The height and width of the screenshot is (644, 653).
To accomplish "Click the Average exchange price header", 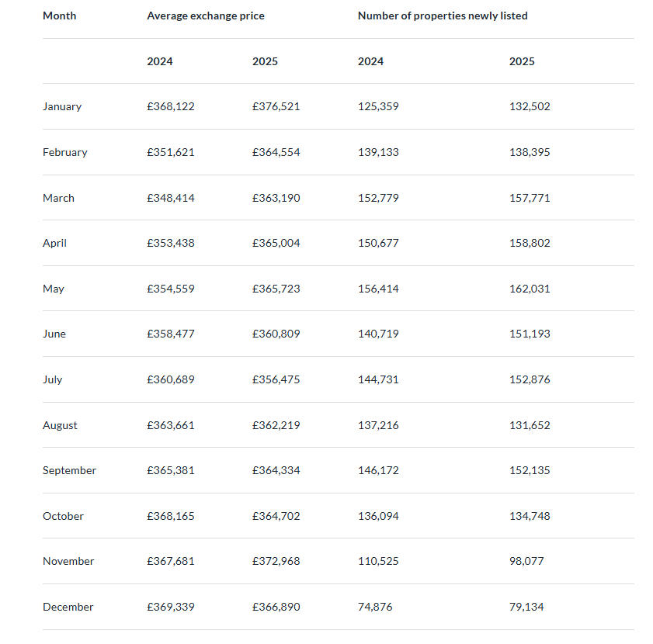I will click(205, 16).
